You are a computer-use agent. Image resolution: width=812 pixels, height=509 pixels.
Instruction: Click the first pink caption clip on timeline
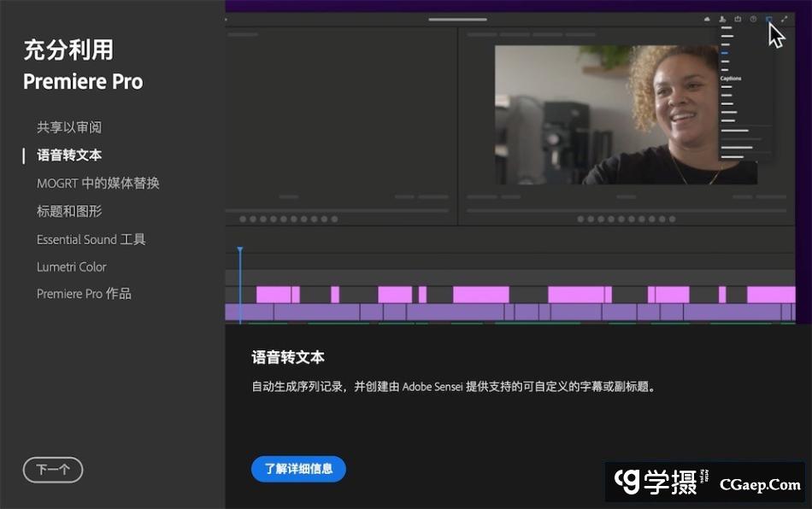274,295
